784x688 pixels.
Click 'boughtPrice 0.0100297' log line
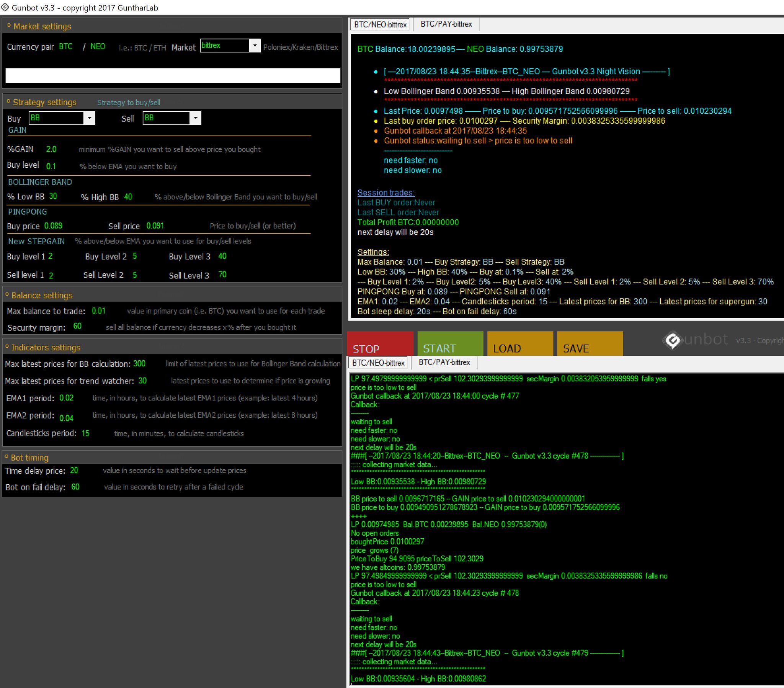pos(387,542)
